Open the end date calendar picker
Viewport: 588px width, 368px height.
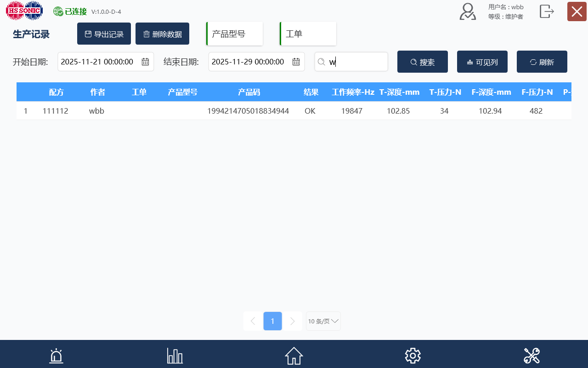pyautogui.click(x=297, y=61)
